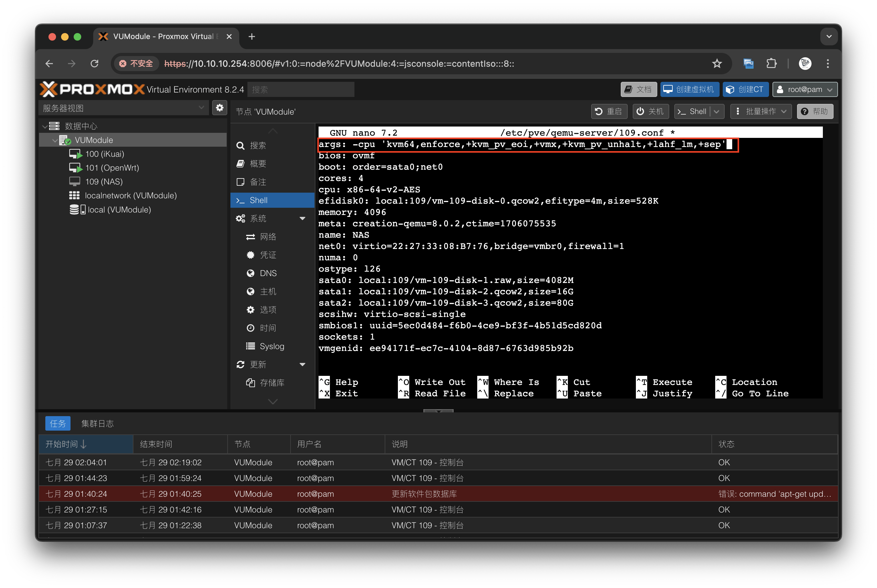Screen dimensions: 877x588
Task: Click the browser back arrow
Action: click(49, 64)
